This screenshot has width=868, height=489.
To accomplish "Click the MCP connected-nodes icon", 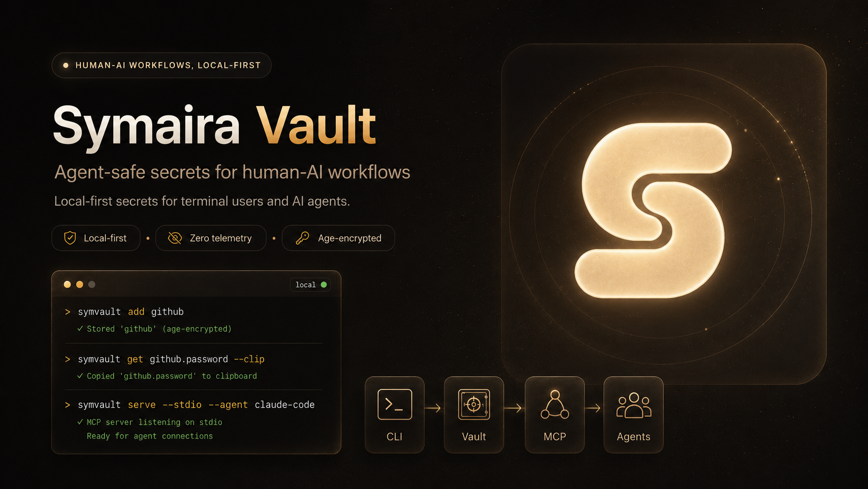I will point(554,404).
